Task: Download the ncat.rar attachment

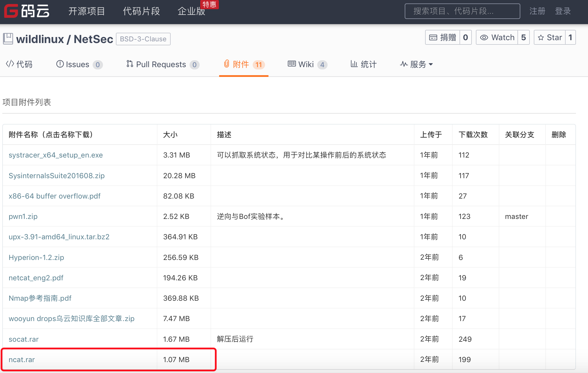Action: [22, 360]
